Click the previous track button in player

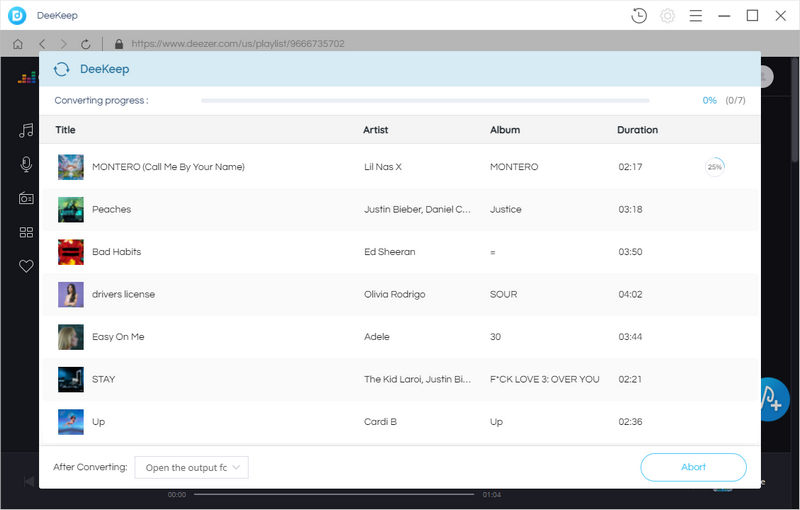point(30,481)
